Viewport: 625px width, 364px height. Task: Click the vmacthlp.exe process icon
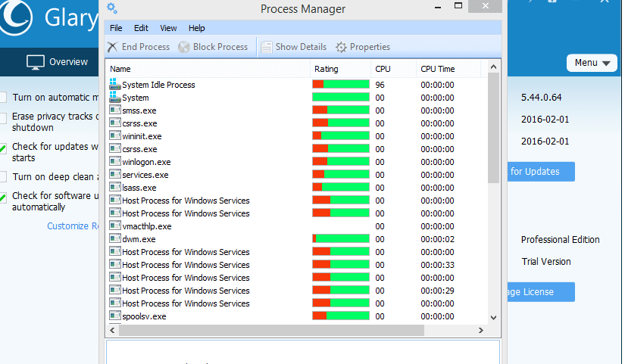(x=115, y=226)
